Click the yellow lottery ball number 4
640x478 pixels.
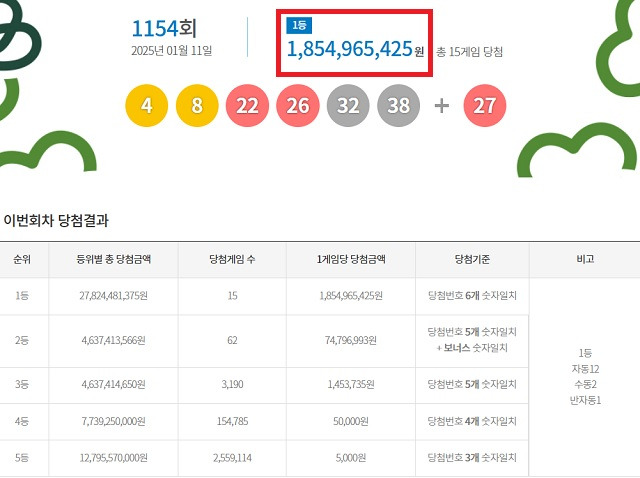[147, 105]
